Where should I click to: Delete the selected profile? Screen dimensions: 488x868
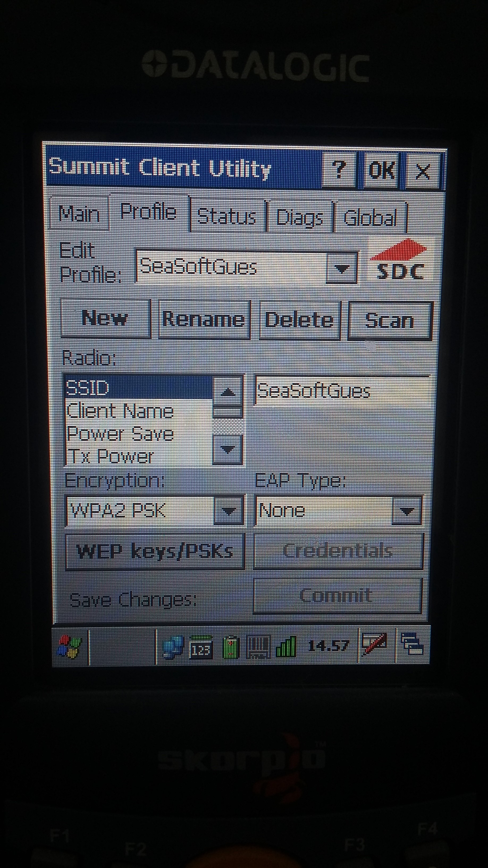coord(300,320)
